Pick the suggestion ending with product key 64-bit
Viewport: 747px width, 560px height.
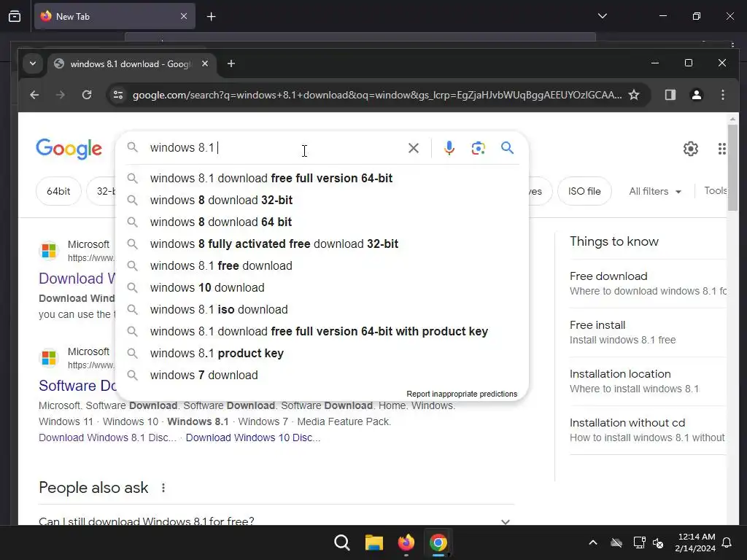click(322, 332)
